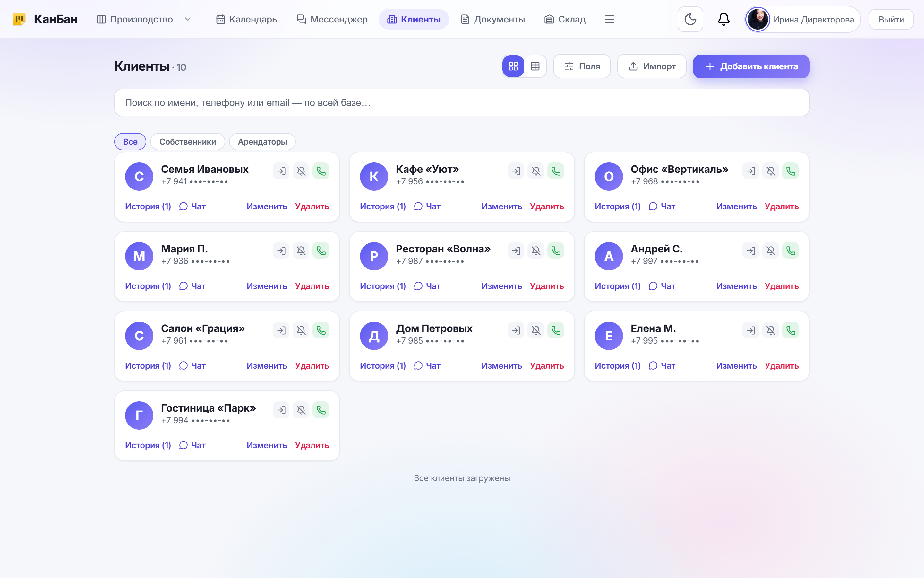Navigate to Склад
924x578 pixels.
pyautogui.click(x=565, y=19)
